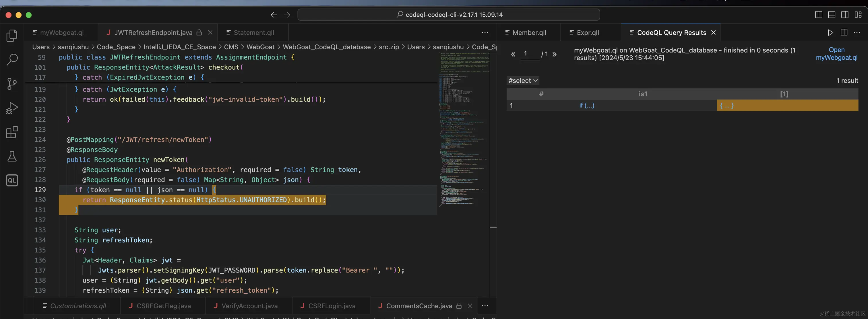Click IntelliJ_IEDA_CE_Space breadcrumb
Image resolution: width=868 pixels, height=319 pixels.
(180, 47)
